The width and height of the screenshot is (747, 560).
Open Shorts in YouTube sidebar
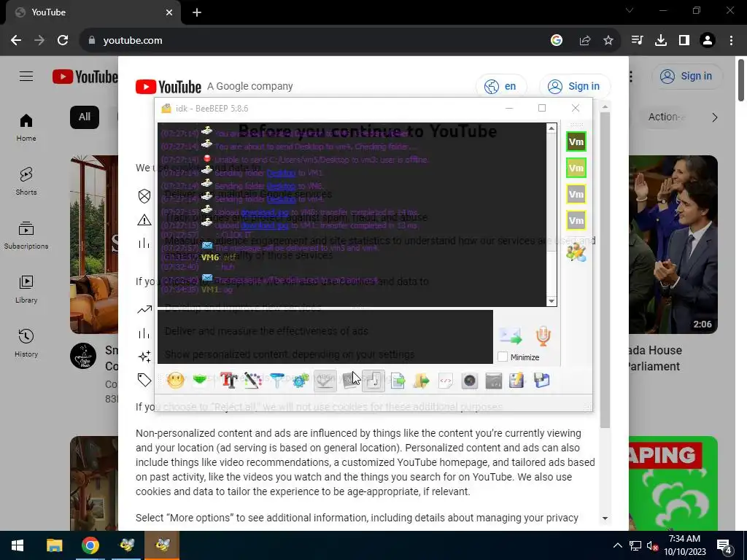click(x=26, y=182)
